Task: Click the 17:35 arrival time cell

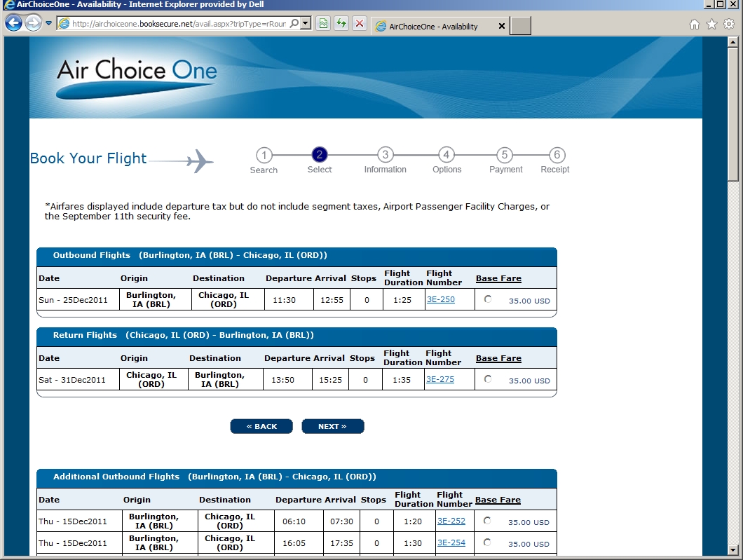Action: 341,543
